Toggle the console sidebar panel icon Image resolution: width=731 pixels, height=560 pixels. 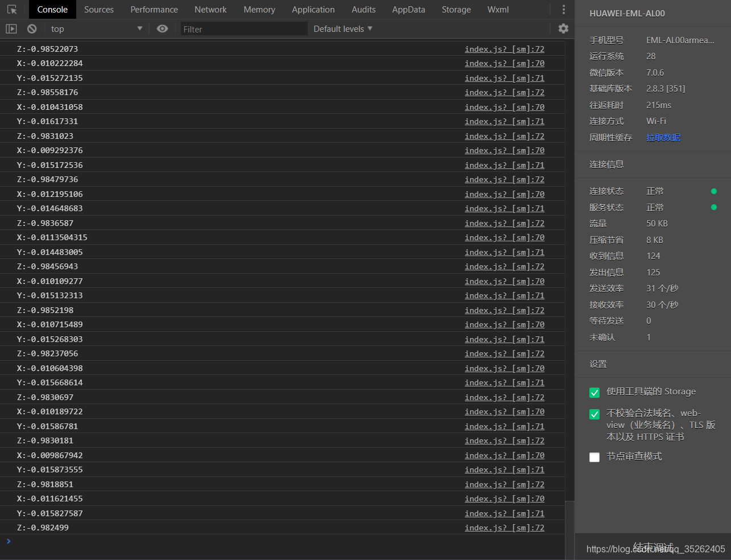11,28
